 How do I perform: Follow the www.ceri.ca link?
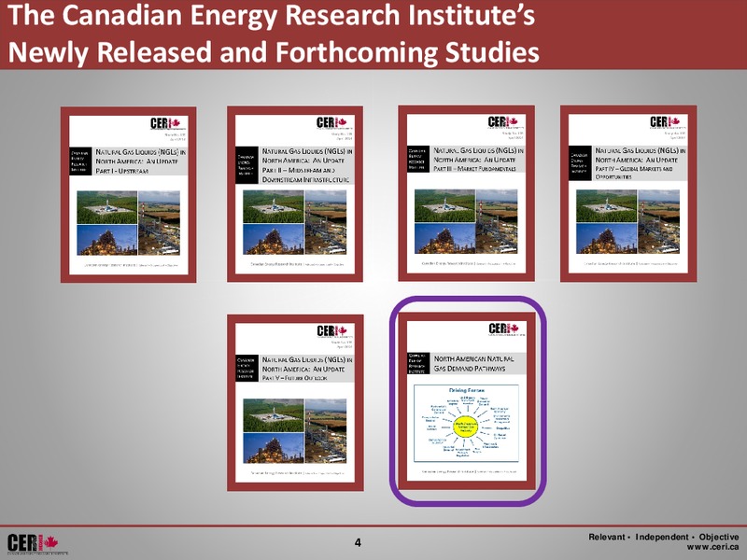coord(712,547)
